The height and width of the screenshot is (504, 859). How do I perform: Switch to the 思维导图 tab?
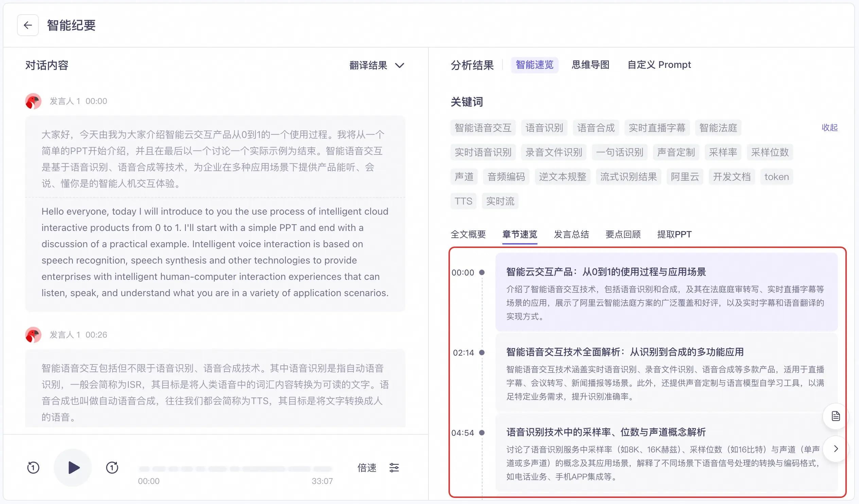click(x=590, y=65)
